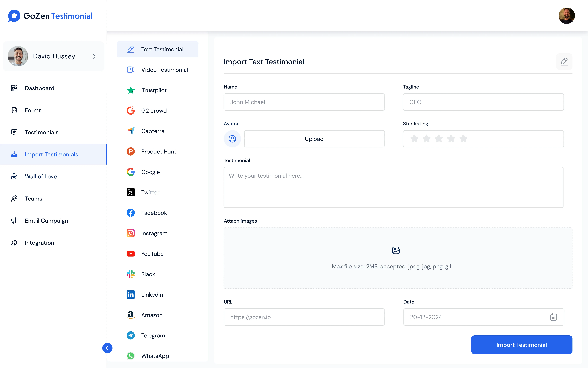
Task: Navigate to Teams
Action: 53,199
